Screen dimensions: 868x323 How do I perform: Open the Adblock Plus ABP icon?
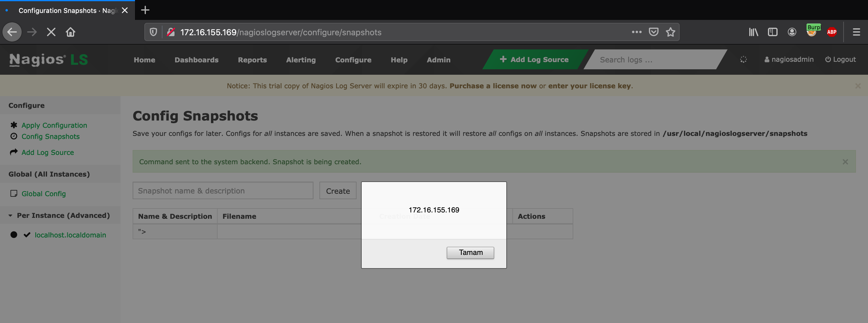(832, 32)
